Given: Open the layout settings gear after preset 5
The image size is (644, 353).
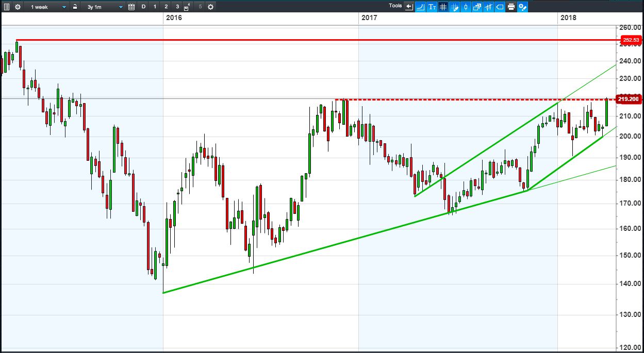Looking at the screenshot, I should click(x=210, y=7).
